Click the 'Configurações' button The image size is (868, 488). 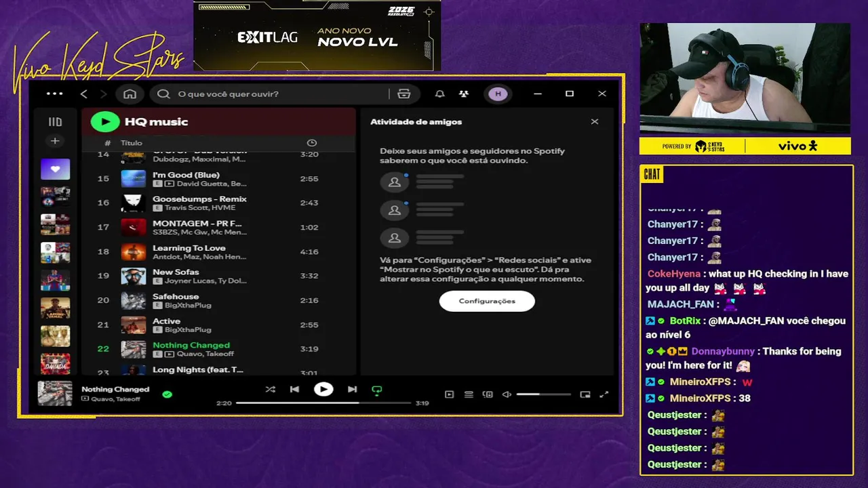click(487, 301)
